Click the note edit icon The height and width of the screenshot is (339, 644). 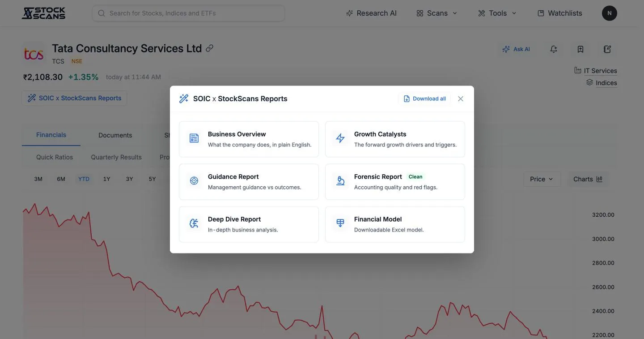(x=607, y=49)
